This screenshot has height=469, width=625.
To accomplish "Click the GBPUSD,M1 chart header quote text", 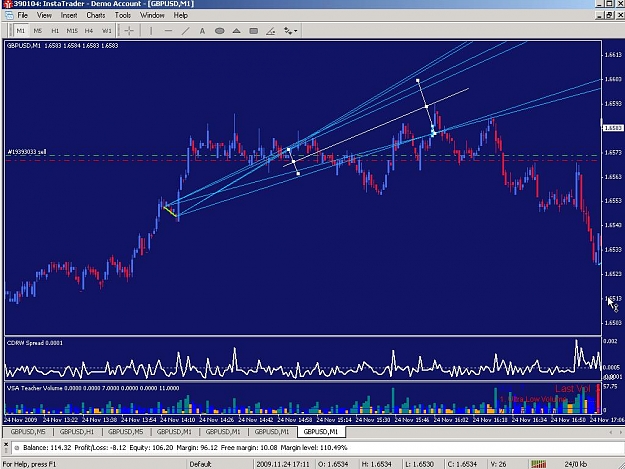I will [62, 45].
